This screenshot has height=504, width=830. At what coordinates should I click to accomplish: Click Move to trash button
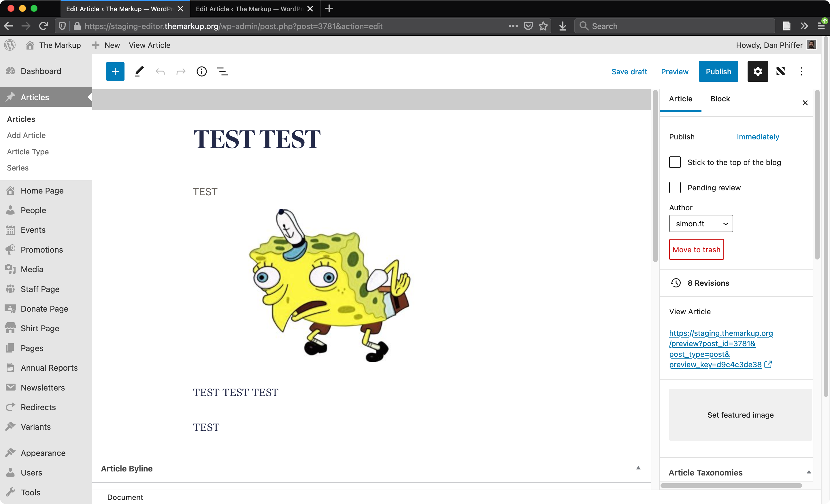tap(696, 249)
